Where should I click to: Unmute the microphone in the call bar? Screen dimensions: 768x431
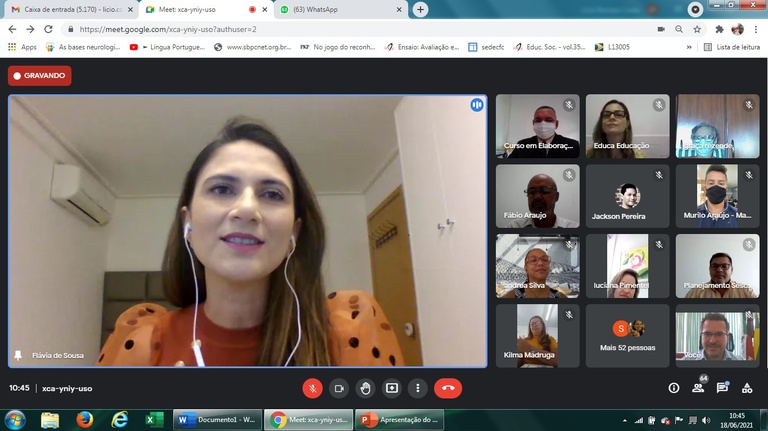click(x=313, y=388)
